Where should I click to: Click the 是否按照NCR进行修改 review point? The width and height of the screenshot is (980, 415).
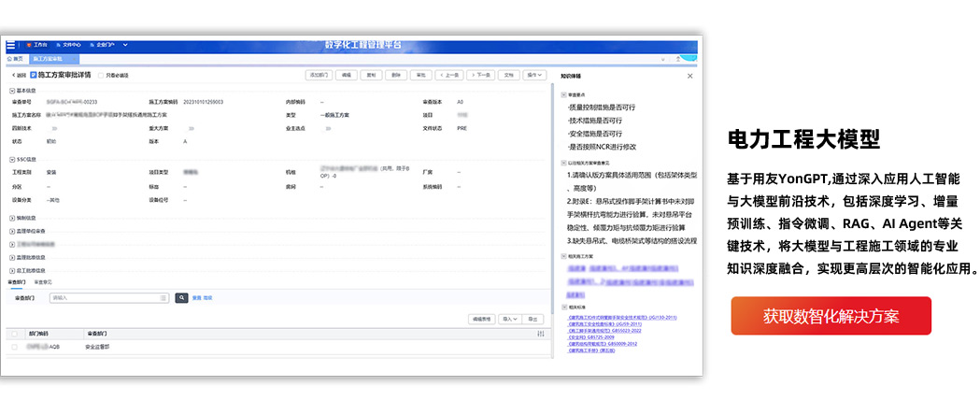pyautogui.click(x=602, y=147)
